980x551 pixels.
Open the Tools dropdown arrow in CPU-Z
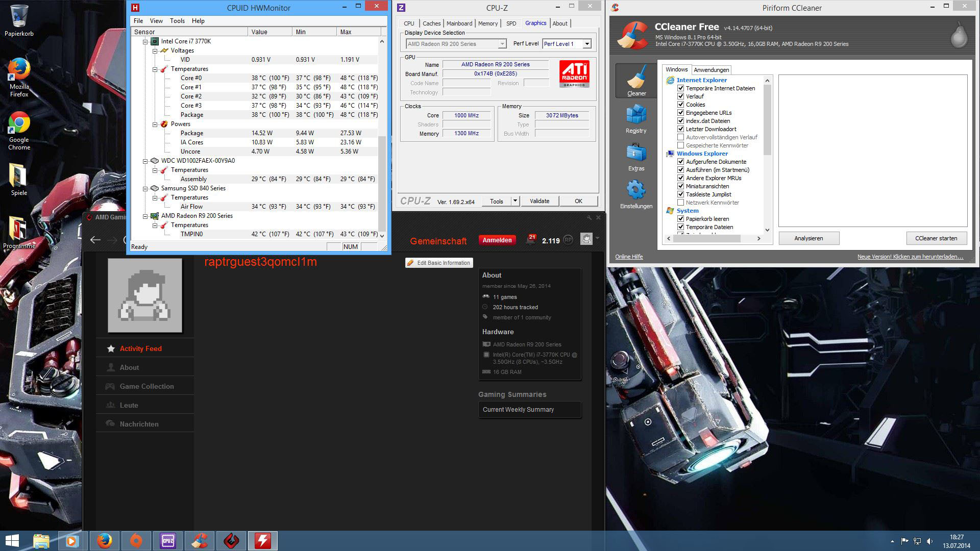point(515,201)
